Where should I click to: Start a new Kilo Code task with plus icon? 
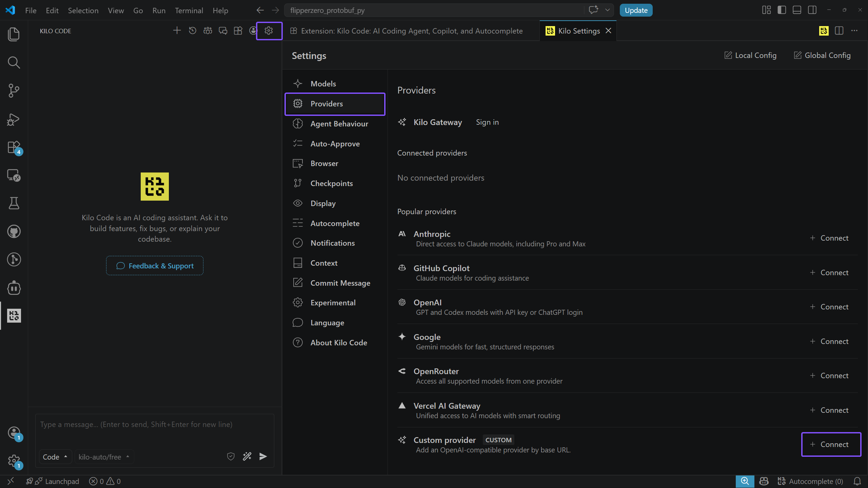[x=177, y=30]
